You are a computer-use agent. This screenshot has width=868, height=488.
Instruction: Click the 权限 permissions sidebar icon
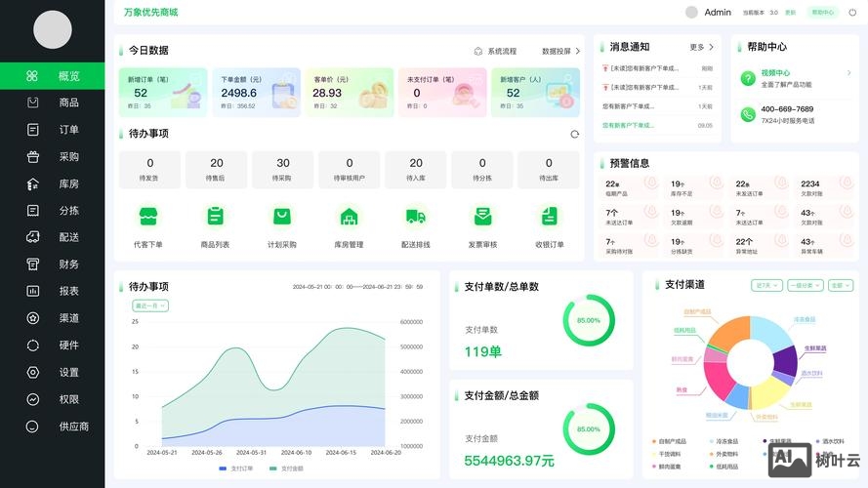click(x=32, y=399)
